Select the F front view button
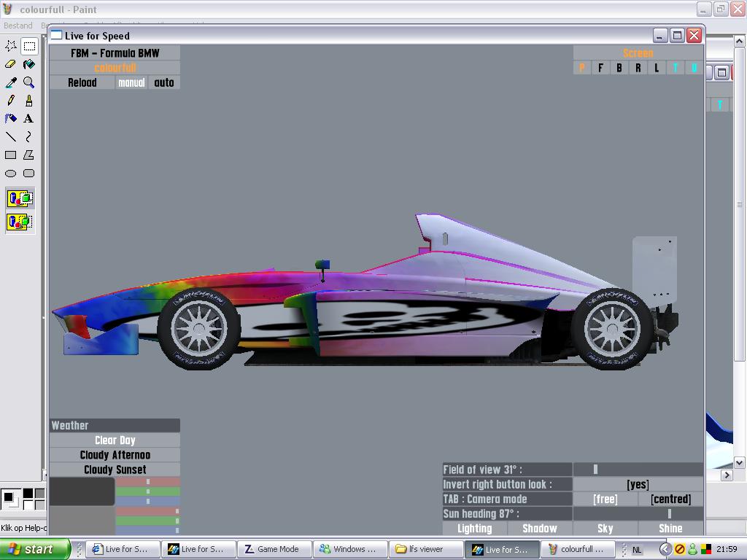Image resolution: width=747 pixels, height=560 pixels. coord(600,68)
